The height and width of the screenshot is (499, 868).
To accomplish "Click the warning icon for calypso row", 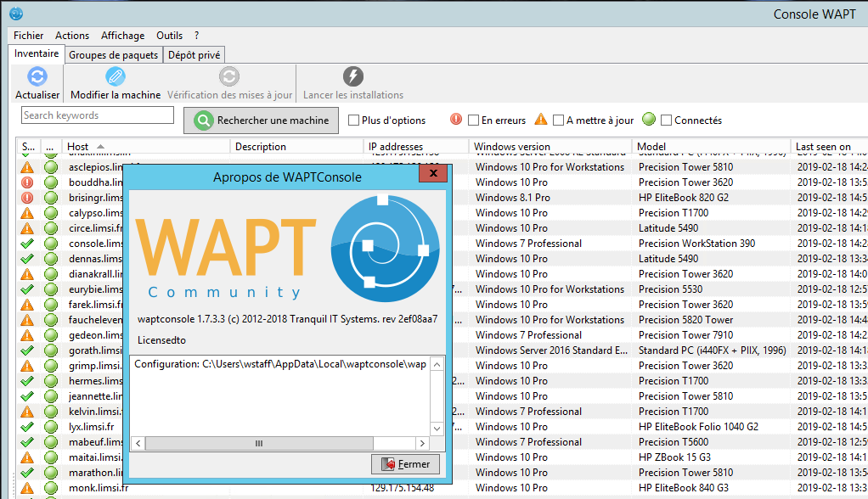I will (x=26, y=213).
